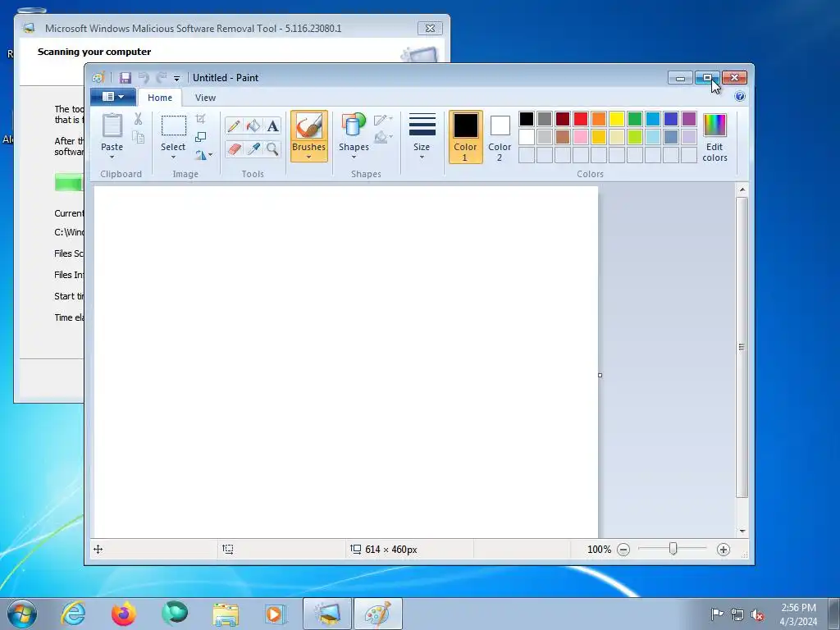840x630 pixels.
Task: Pick the black color swatch
Action: pos(527,119)
